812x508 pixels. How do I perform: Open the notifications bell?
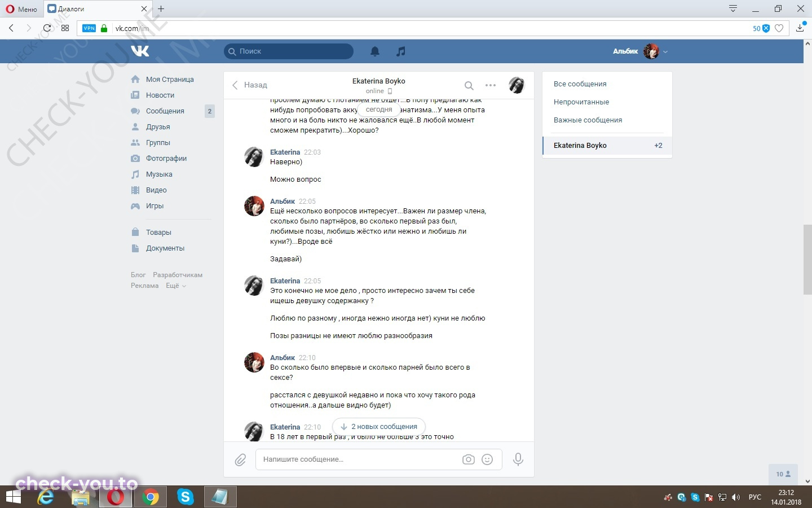pyautogui.click(x=375, y=51)
